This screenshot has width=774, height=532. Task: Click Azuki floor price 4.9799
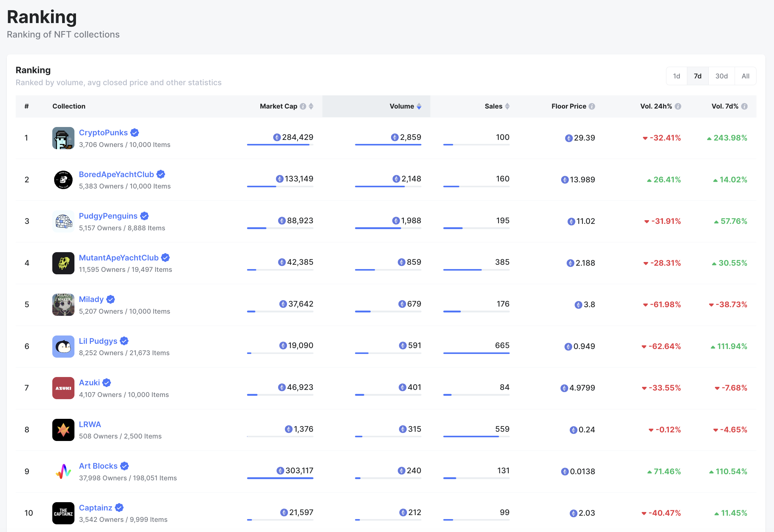pos(582,388)
